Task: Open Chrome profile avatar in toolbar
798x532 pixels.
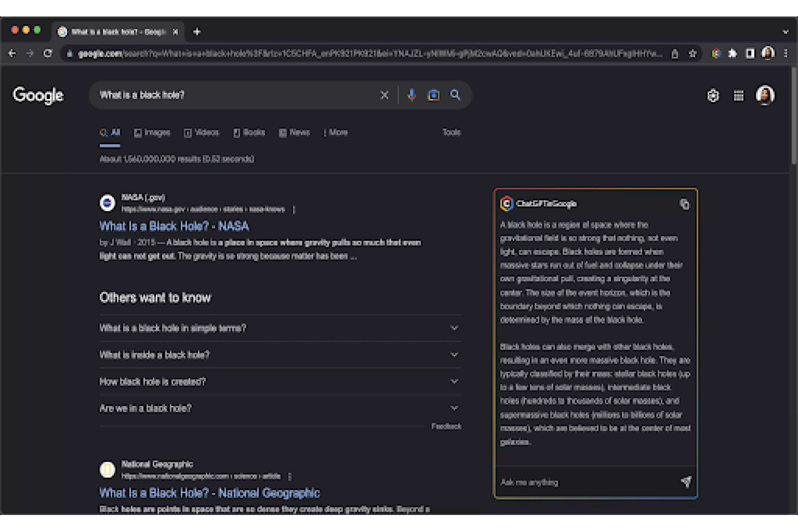Action: point(768,53)
